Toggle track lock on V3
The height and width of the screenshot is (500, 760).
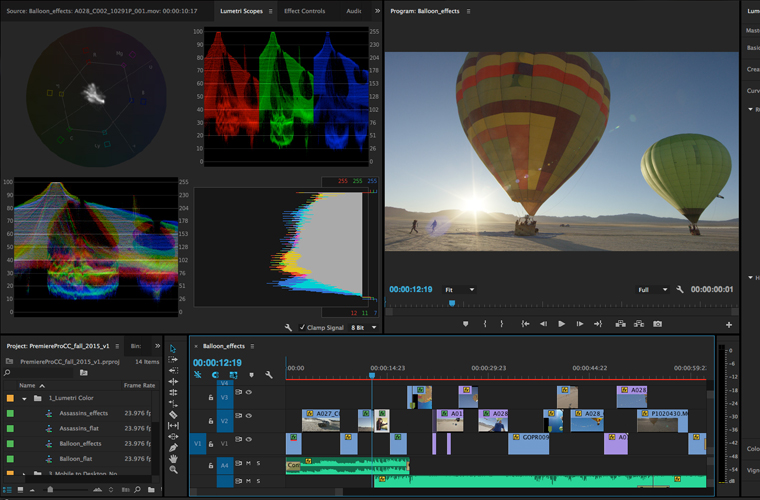click(x=211, y=397)
